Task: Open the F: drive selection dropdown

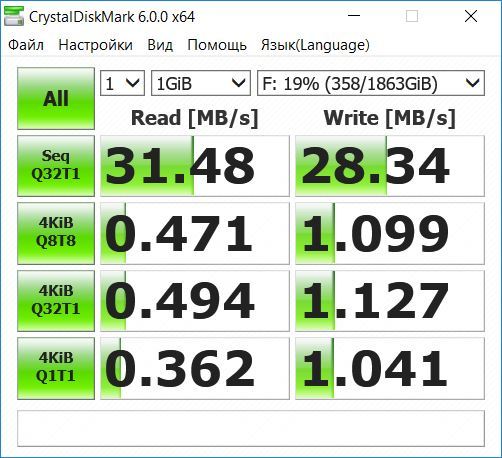Action: click(x=371, y=83)
